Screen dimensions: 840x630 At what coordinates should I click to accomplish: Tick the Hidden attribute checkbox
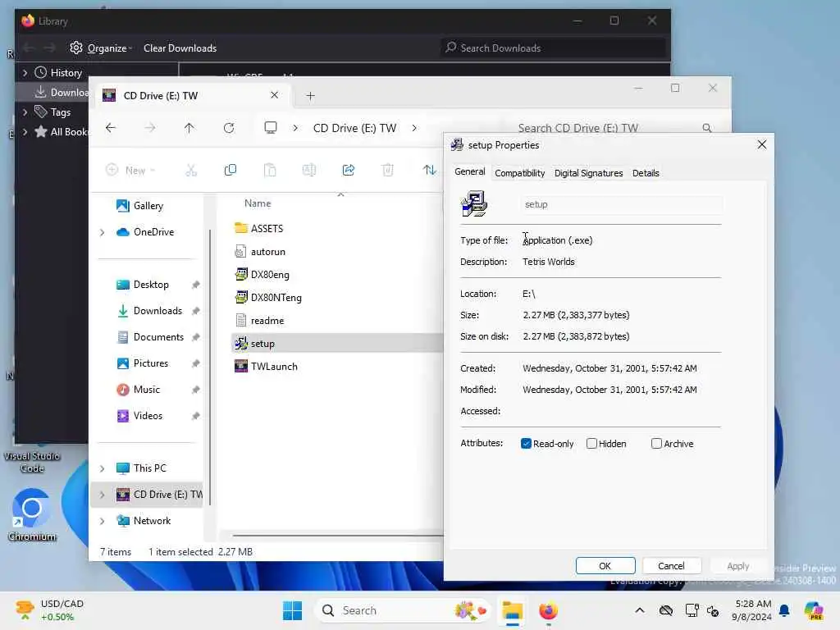591,444
